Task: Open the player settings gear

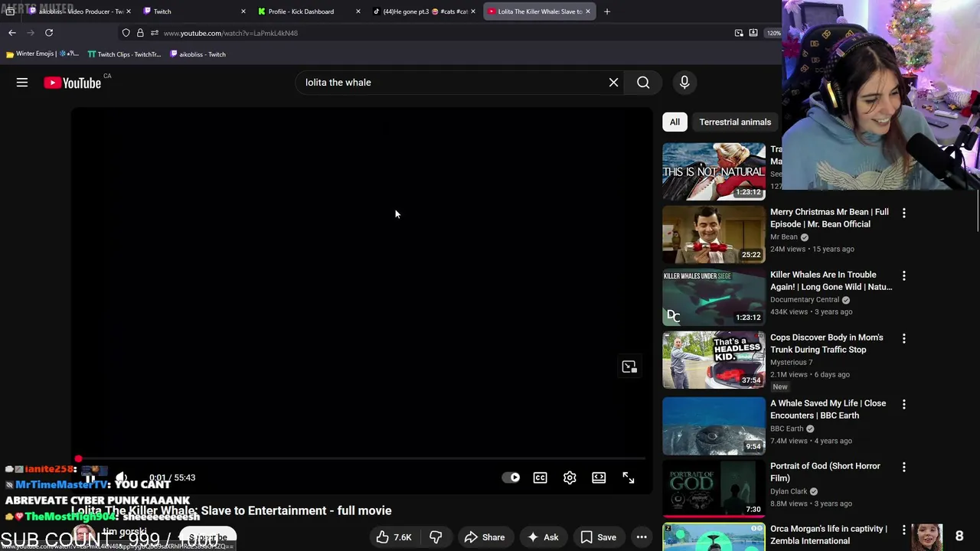Action: 570,478
